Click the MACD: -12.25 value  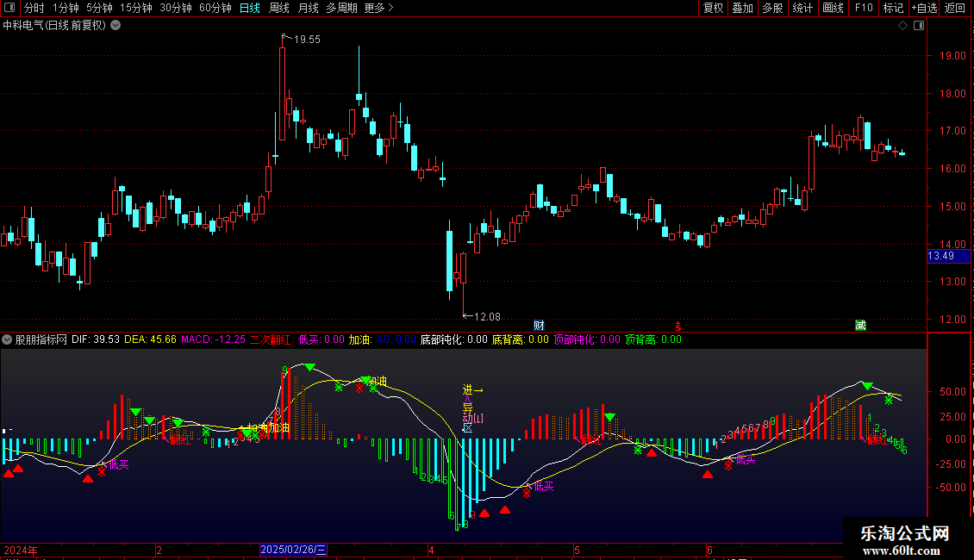(x=213, y=339)
